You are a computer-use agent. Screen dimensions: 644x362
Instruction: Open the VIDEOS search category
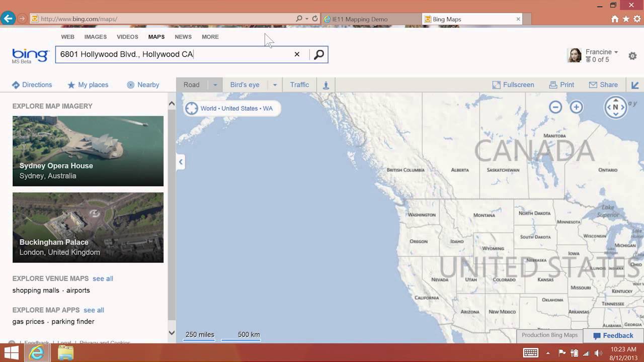127,37
